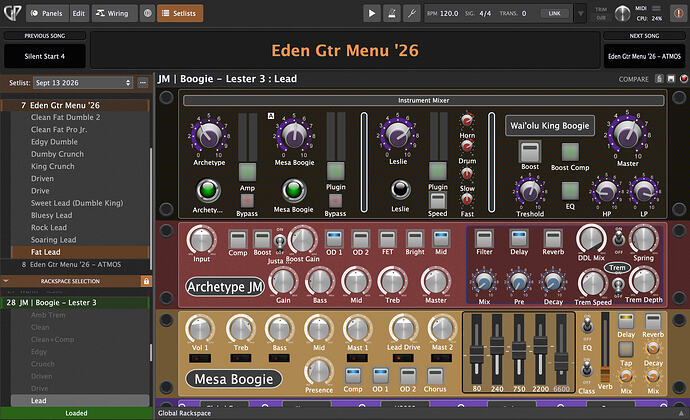Screen dimensions: 690x420
Task: Click the red Horn knob
Action: (467, 120)
